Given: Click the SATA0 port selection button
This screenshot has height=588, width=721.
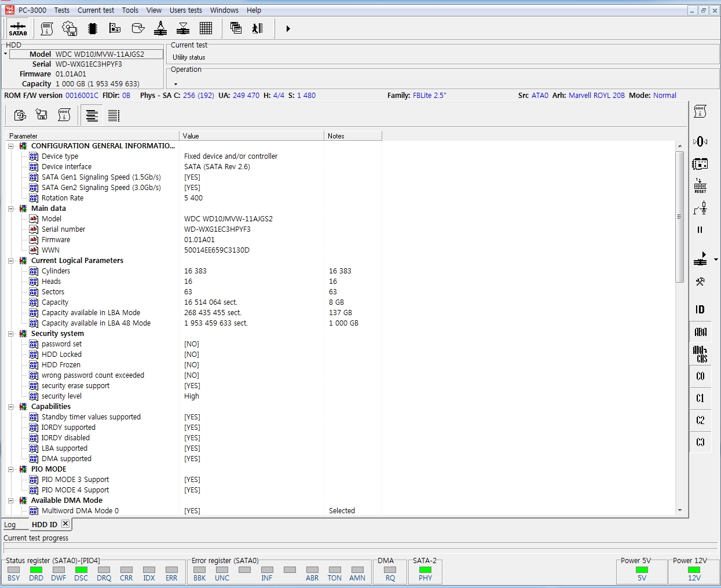Looking at the screenshot, I should [x=18, y=28].
